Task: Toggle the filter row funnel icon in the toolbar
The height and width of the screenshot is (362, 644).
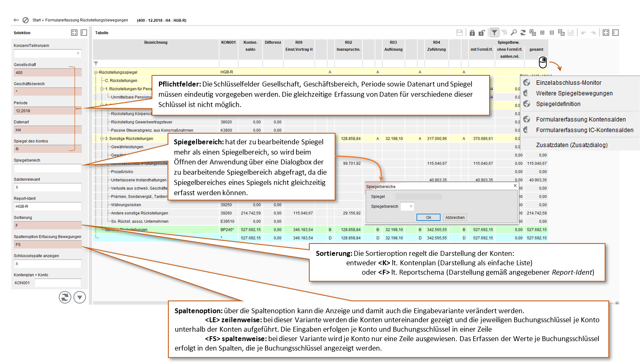Action: (x=494, y=32)
